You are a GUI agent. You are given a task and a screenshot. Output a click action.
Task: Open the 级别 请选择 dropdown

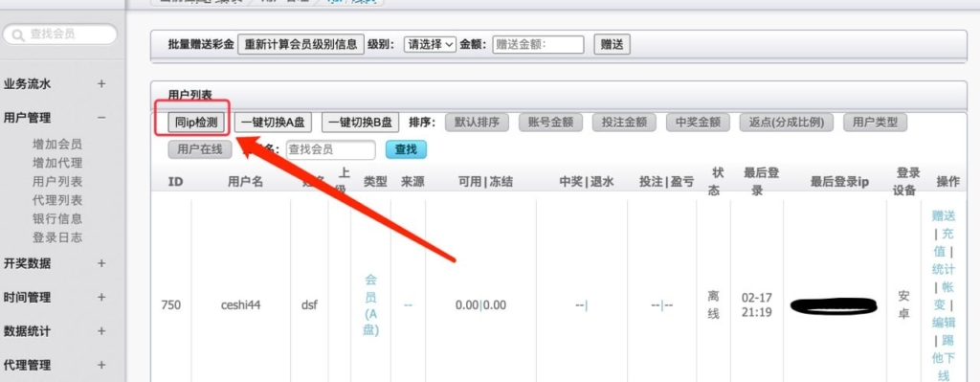click(x=430, y=44)
